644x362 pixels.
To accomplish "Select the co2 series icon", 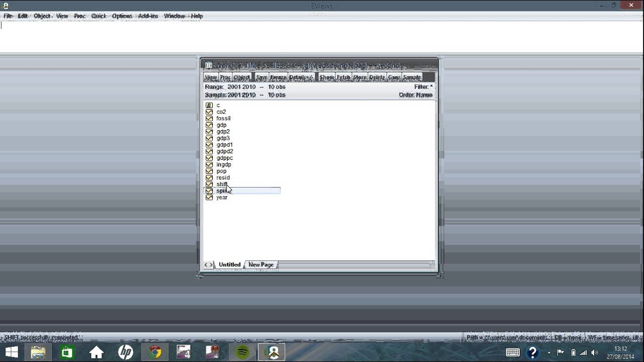I will tap(209, 112).
